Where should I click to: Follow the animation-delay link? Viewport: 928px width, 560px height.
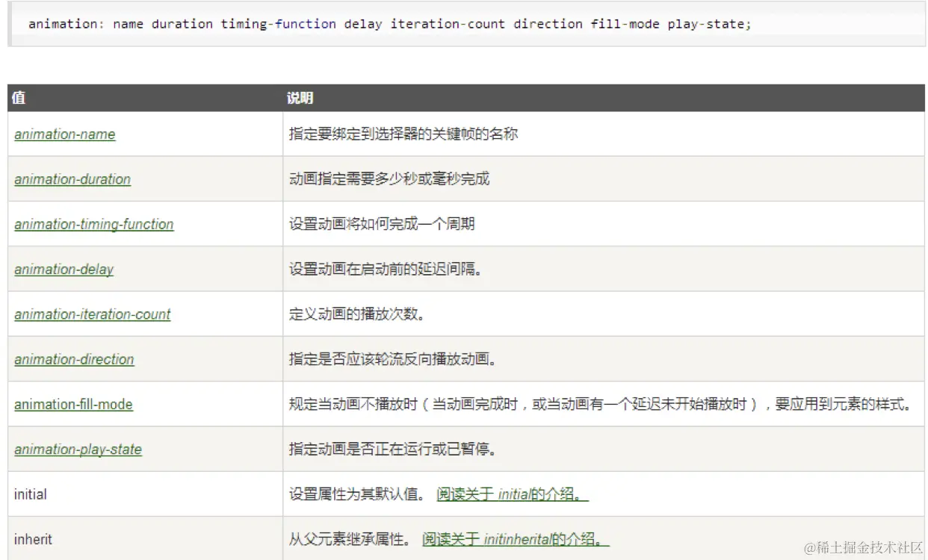pos(64,269)
